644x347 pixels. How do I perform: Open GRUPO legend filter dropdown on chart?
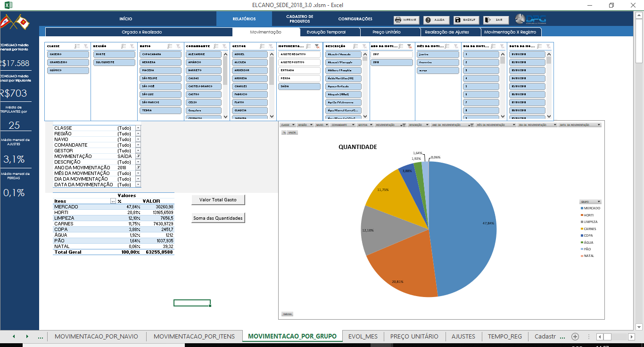click(x=599, y=201)
